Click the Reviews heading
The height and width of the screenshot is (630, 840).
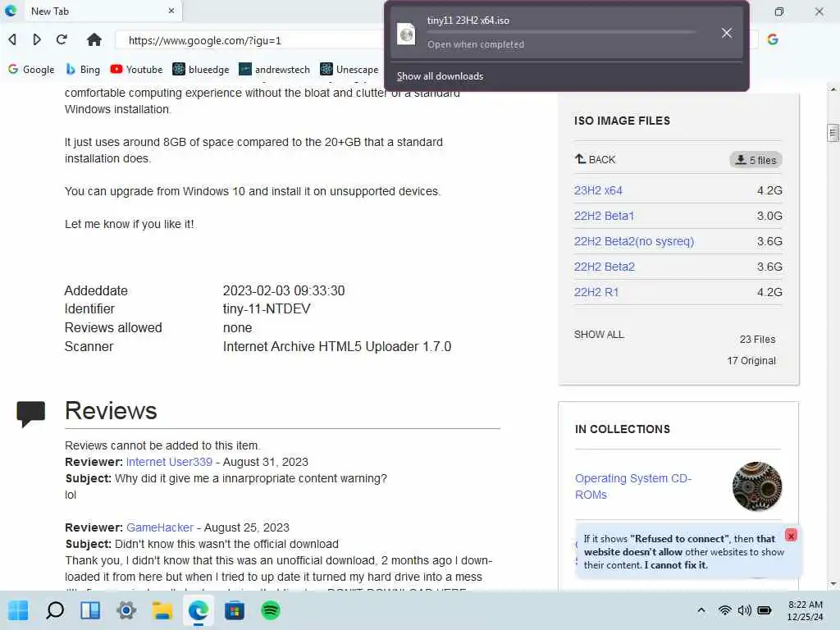111,411
